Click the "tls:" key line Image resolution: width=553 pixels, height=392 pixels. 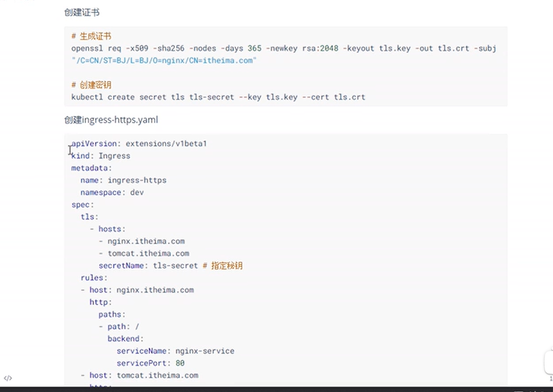click(x=90, y=217)
